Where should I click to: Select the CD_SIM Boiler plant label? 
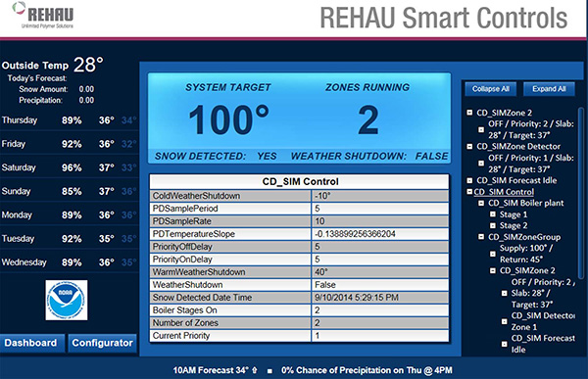(525, 203)
